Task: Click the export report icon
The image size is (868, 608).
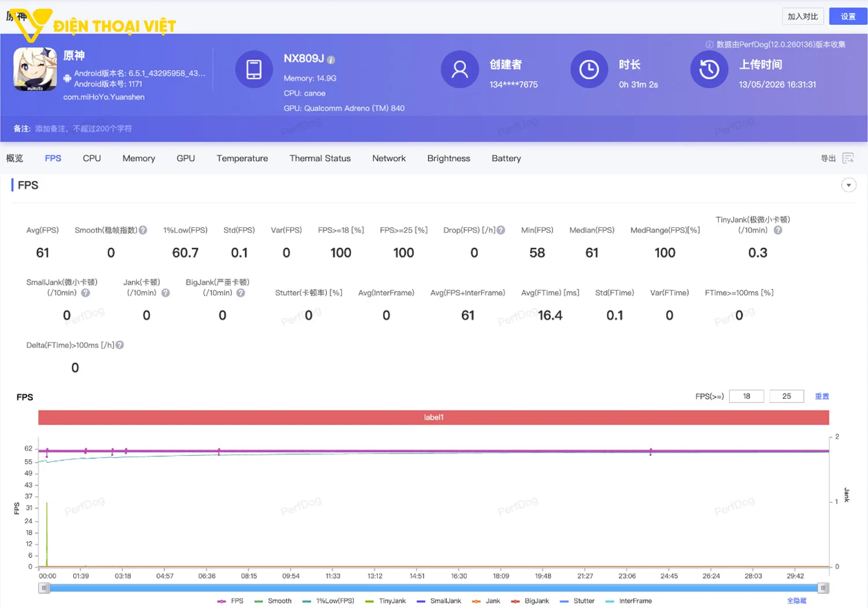Action: (x=848, y=158)
